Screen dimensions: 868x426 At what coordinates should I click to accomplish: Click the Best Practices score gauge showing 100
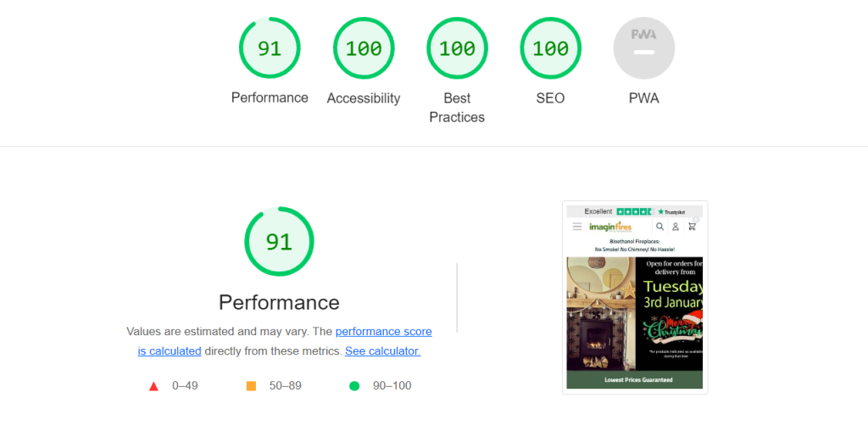pos(457,48)
